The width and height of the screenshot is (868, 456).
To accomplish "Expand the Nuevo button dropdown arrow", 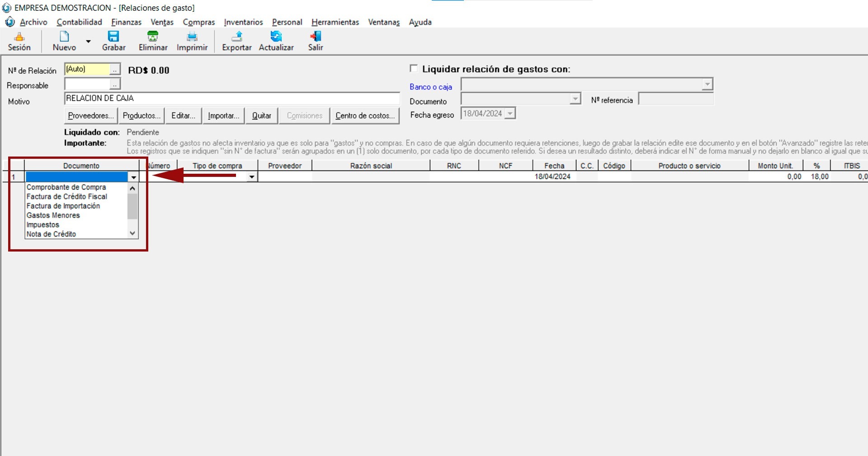I will (89, 42).
